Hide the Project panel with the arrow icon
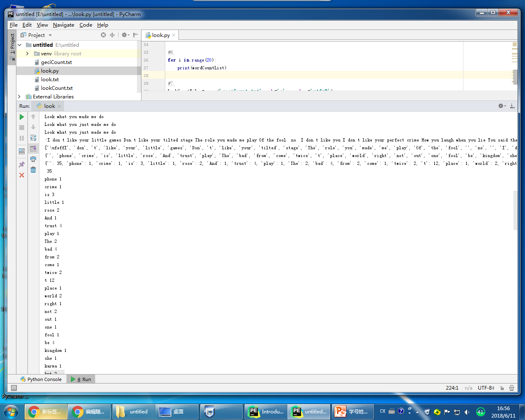The image size is (525, 420). [x=136, y=35]
